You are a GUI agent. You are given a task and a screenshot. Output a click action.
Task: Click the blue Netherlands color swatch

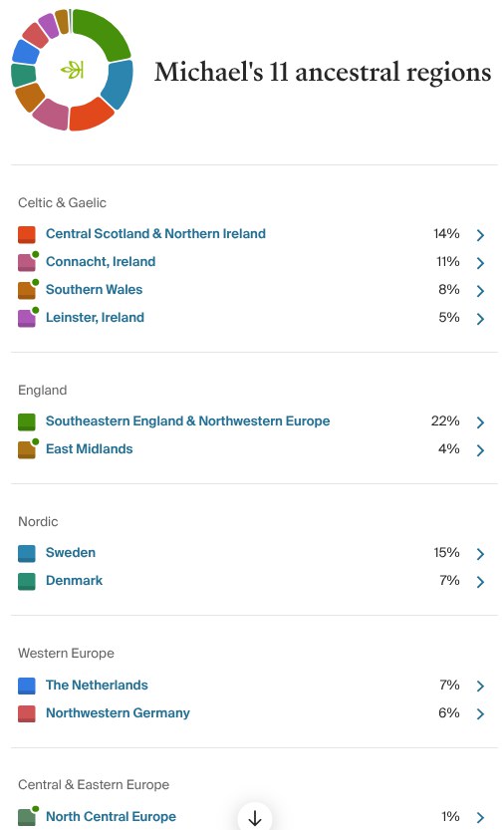[27, 686]
